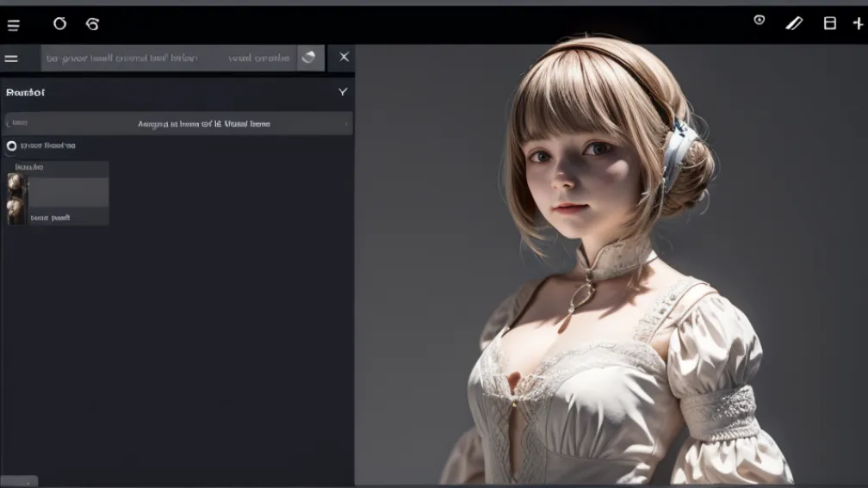
Task: Click the horizontal scrollbar handle at bottom left
Action: pyautogui.click(x=19, y=481)
